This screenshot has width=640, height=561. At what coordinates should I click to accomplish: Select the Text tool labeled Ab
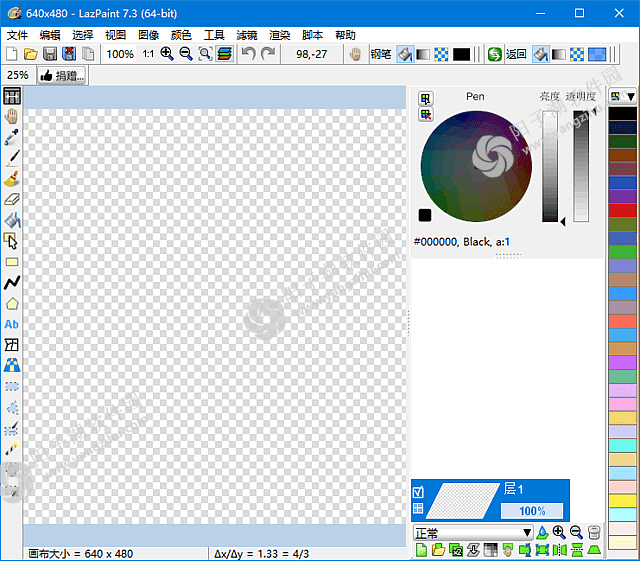pos(11,325)
